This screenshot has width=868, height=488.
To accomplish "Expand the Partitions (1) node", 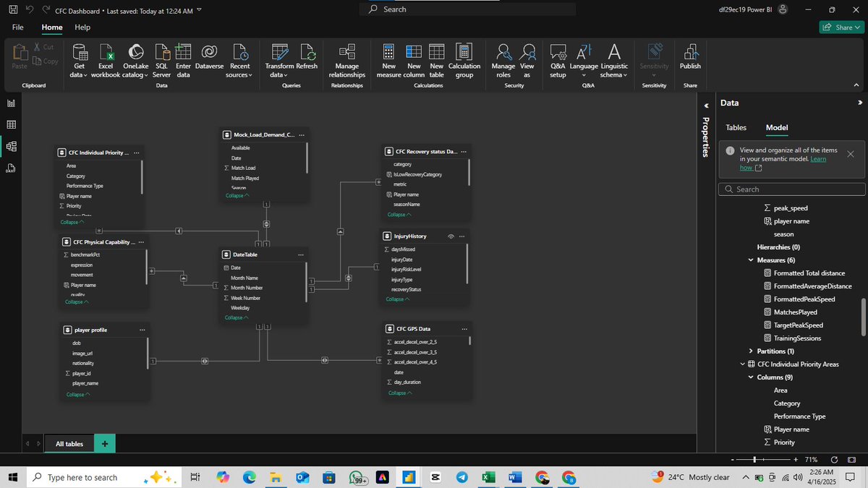I will (751, 351).
